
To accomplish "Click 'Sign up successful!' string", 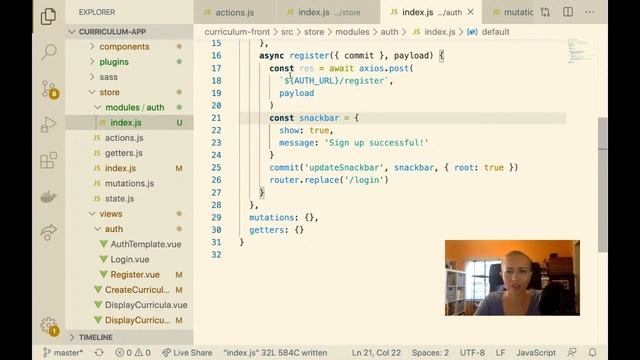I will [x=376, y=143].
